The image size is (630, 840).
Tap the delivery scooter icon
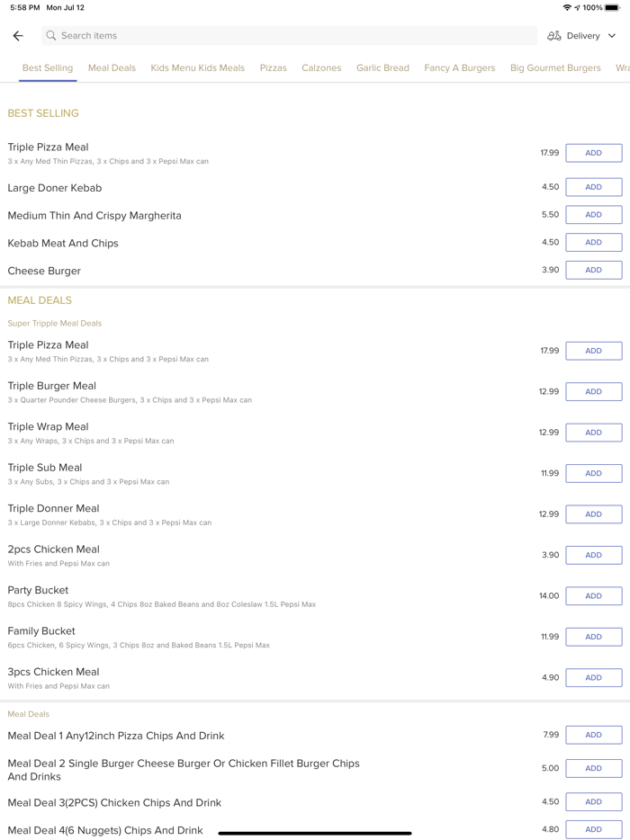tap(554, 36)
